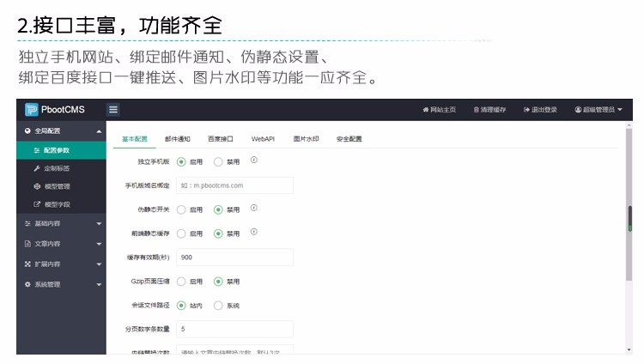Select 禁用 for 独立手机版
Image resolution: width=644 pixels, height=364 pixels.
(218, 161)
